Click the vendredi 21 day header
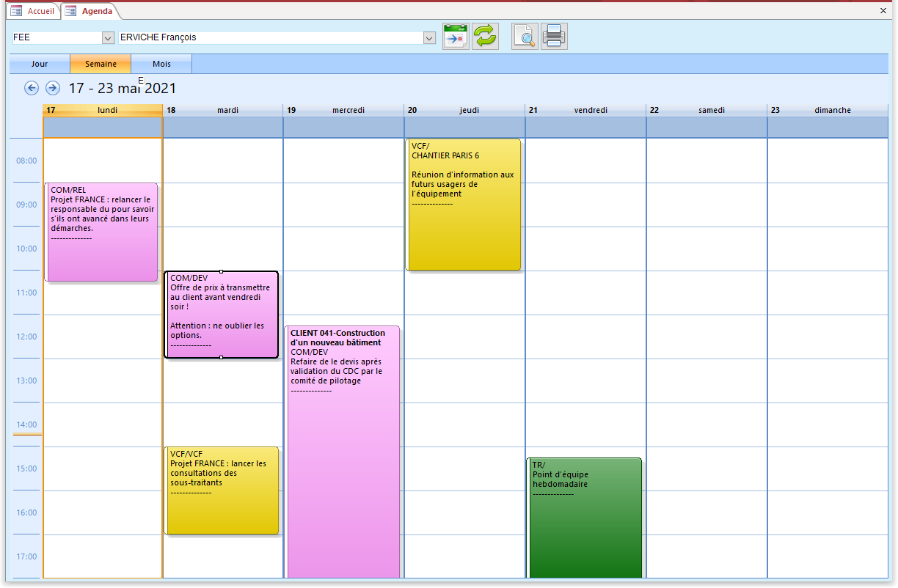 point(585,110)
